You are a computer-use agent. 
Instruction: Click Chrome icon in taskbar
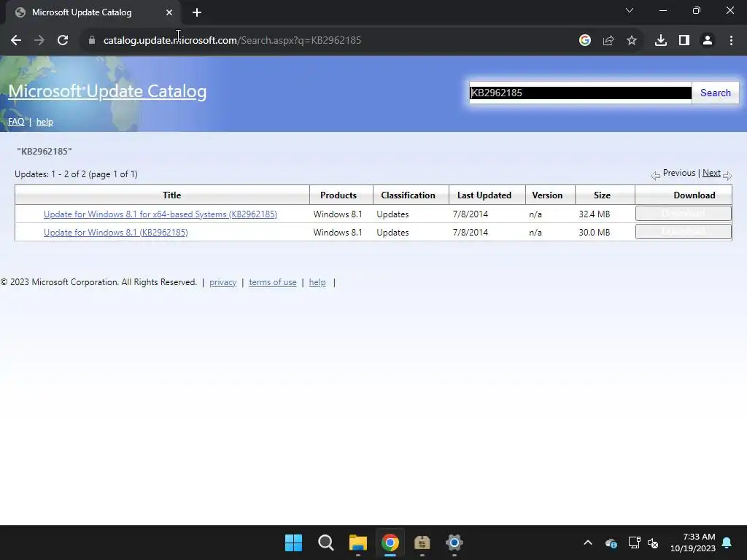click(390, 542)
